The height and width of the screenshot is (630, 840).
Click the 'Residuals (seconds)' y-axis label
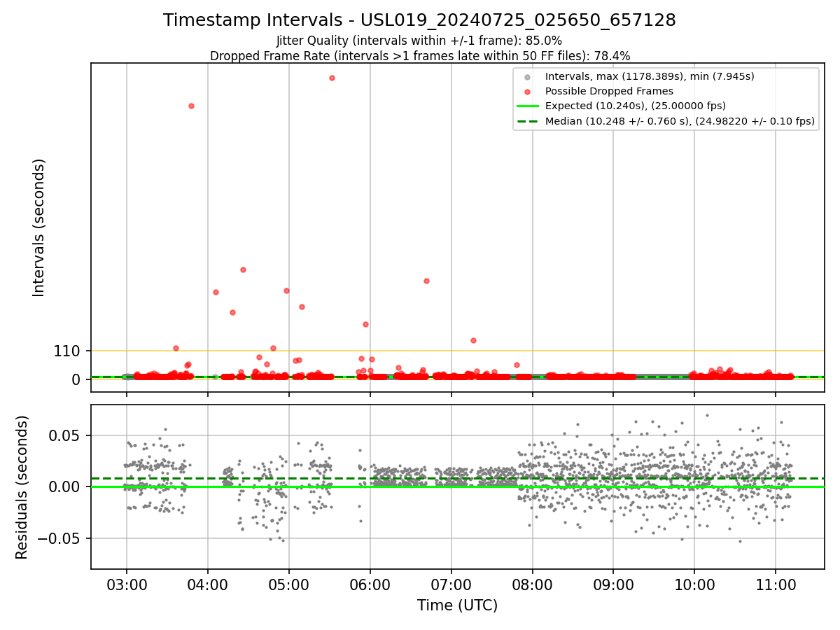point(22,487)
